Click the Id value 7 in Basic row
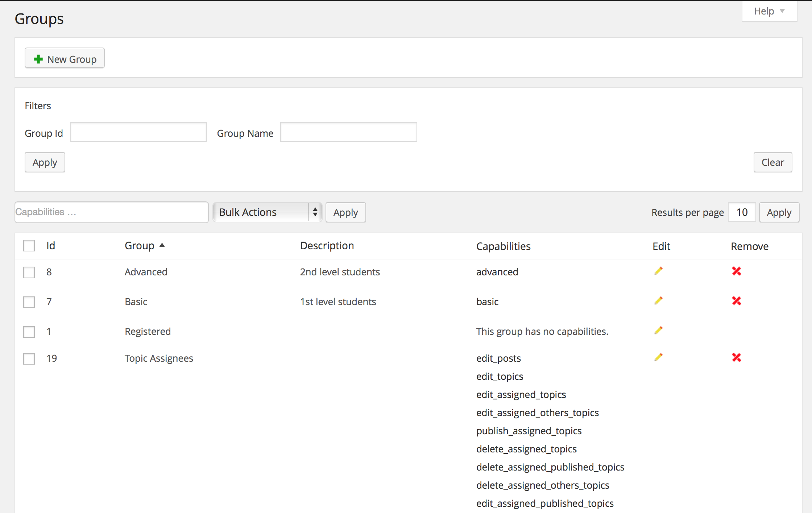Screen dimensions: 812x513 click(x=49, y=301)
